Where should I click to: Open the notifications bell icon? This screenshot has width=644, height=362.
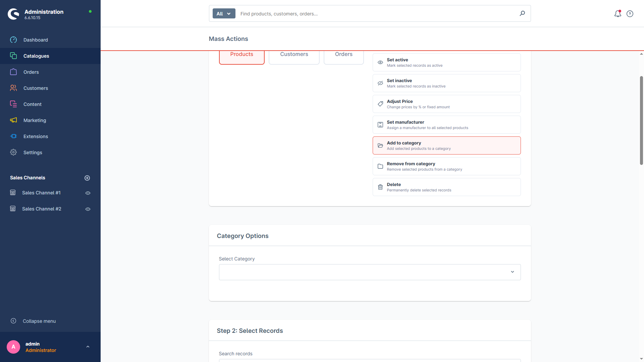coord(618,14)
